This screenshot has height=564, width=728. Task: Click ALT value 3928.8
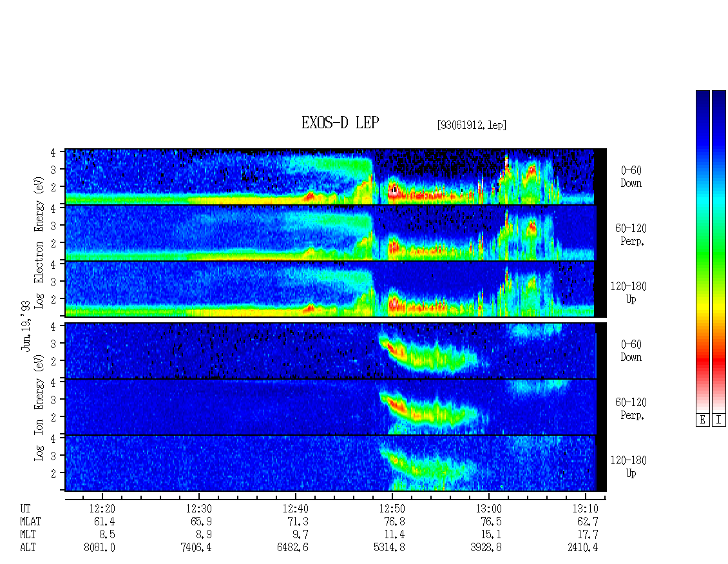[486, 548]
